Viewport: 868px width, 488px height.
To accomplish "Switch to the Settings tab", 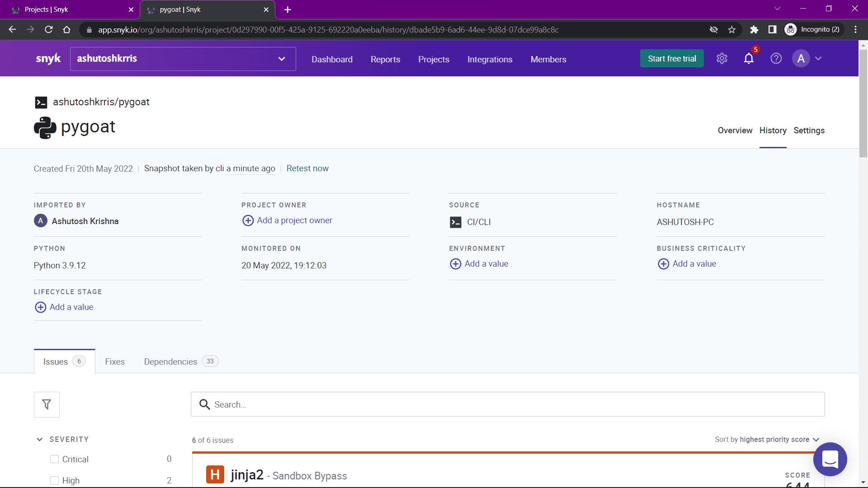I will tap(809, 131).
